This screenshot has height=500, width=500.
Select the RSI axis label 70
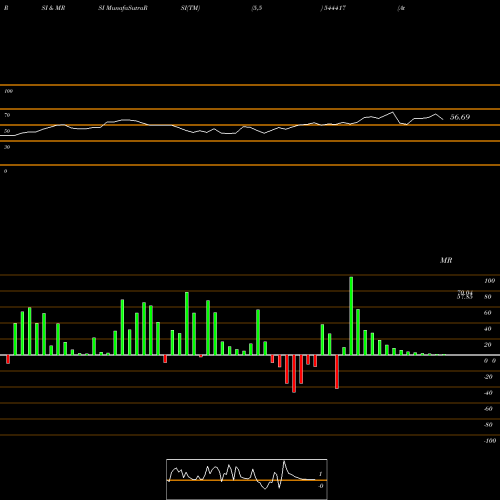7,115
